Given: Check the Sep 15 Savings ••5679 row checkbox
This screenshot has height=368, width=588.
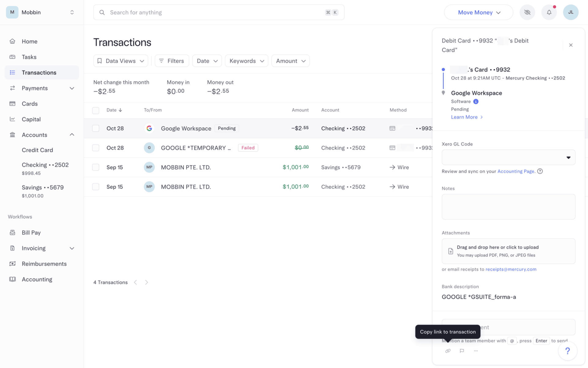Looking at the screenshot, I should click(96, 167).
